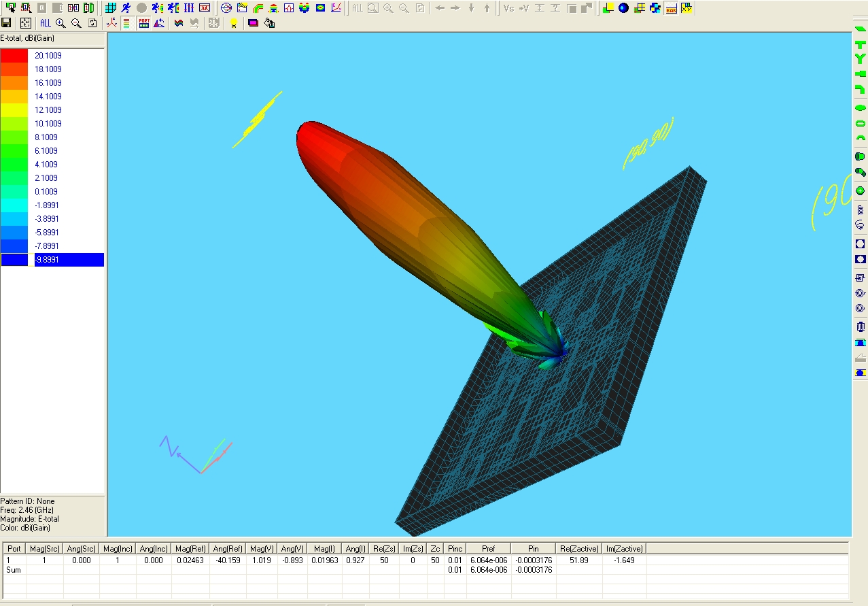Click the Pattern ID: None text
The height and width of the screenshot is (606, 868).
[27, 501]
